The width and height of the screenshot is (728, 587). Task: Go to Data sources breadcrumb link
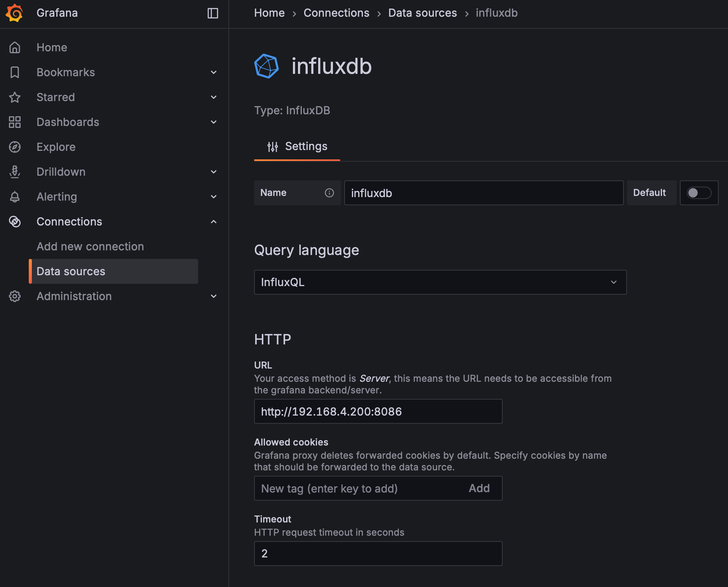tap(423, 13)
